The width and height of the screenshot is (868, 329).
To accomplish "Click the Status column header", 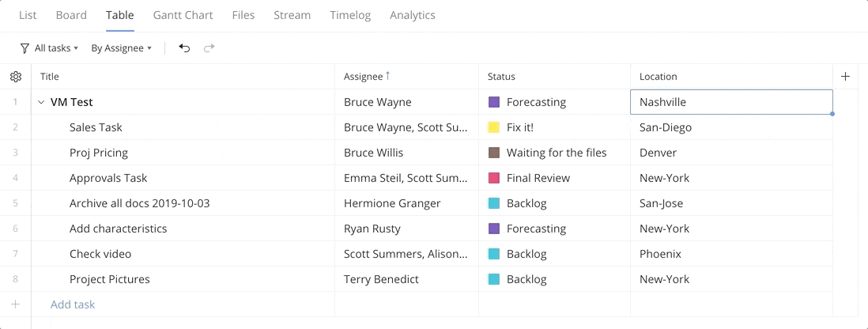I will 501,77.
